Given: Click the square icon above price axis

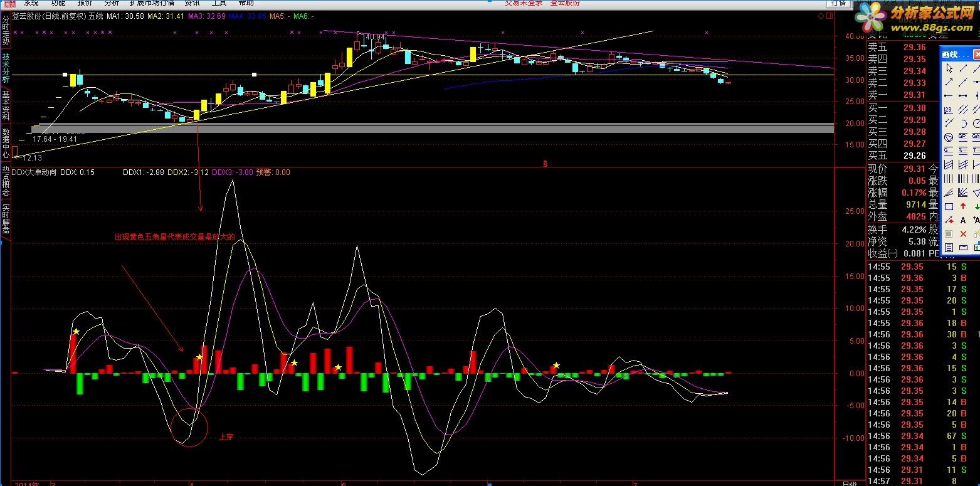Looking at the screenshot, I should click(x=830, y=16).
